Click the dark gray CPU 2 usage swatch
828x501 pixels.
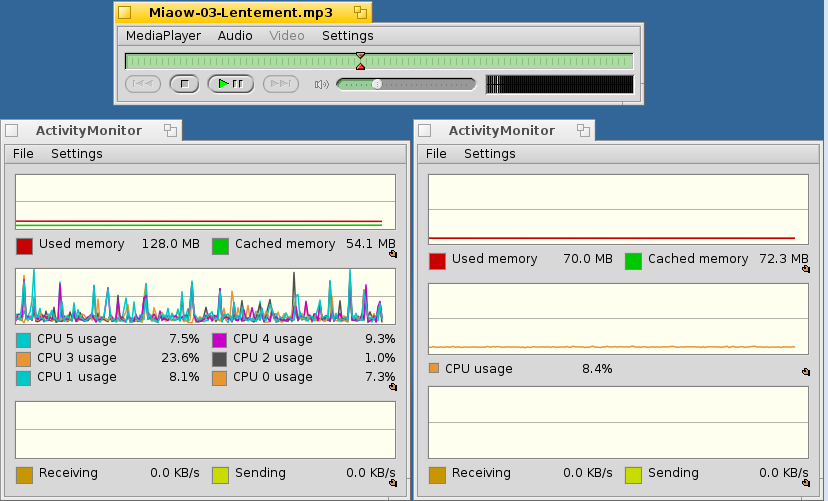(x=220, y=359)
